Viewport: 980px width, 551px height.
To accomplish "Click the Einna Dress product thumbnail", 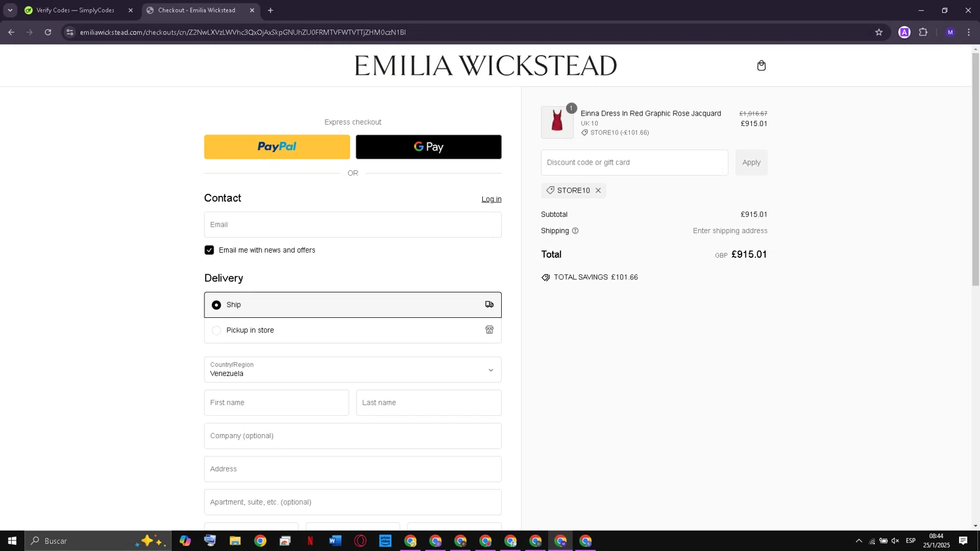I will [x=557, y=122].
